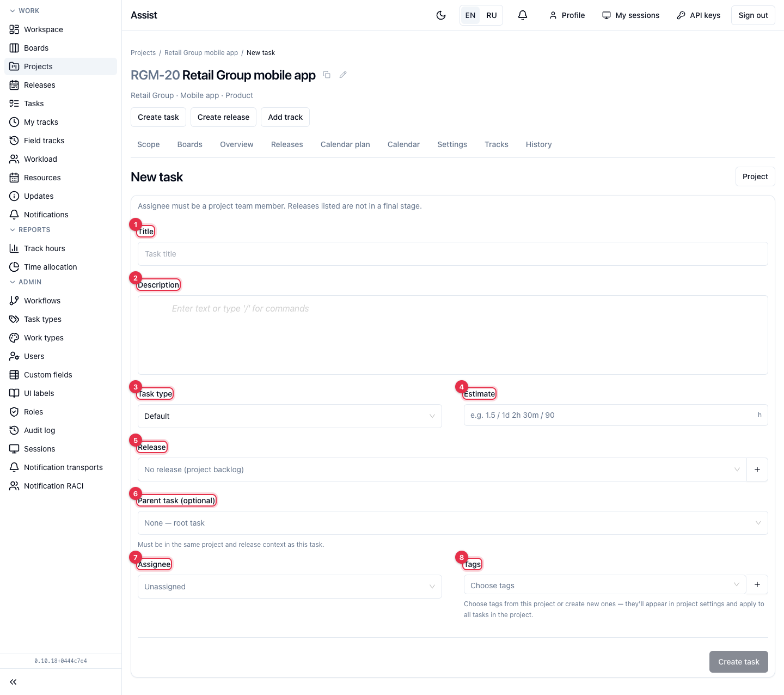
Task: Click Sign out button
Action: (753, 15)
